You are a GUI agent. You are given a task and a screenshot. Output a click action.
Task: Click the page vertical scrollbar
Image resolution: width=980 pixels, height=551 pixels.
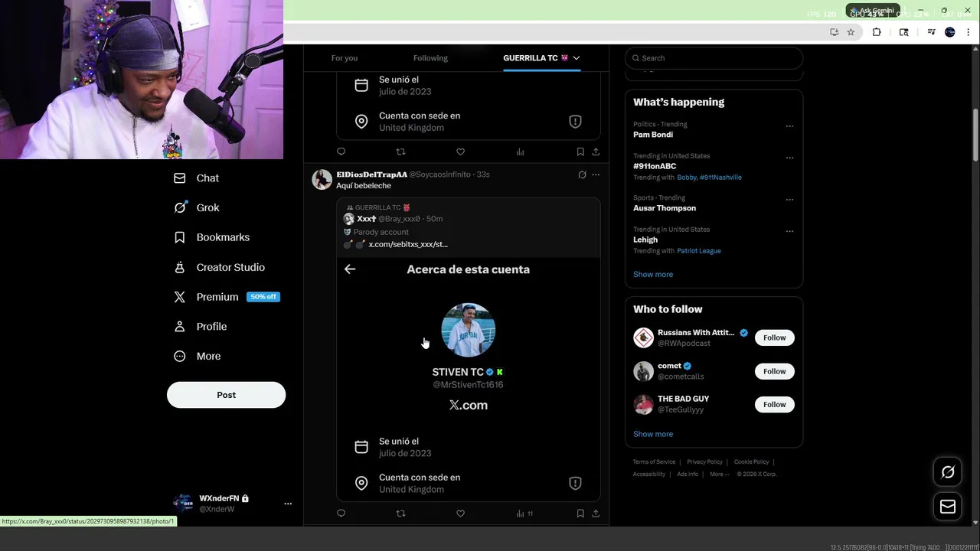click(x=975, y=134)
